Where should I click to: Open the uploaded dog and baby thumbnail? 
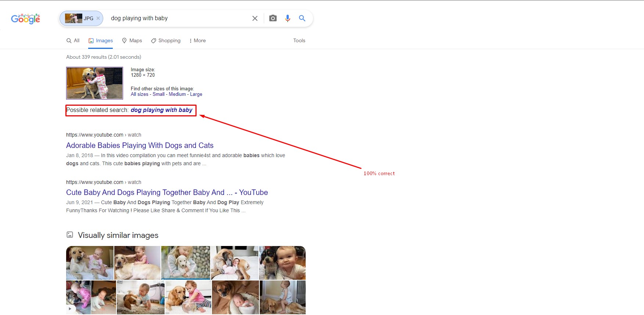coord(94,83)
